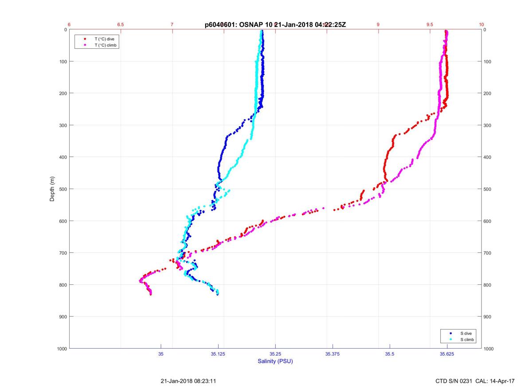532x392 pixels.
Task: Click '600' on the right depth axis
Action: (488, 221)
